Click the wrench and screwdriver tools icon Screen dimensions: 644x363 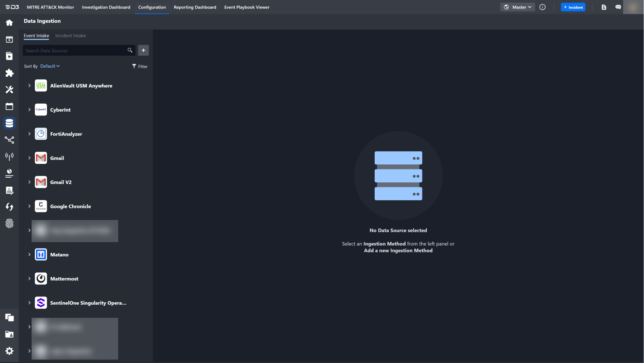point(9,90)
